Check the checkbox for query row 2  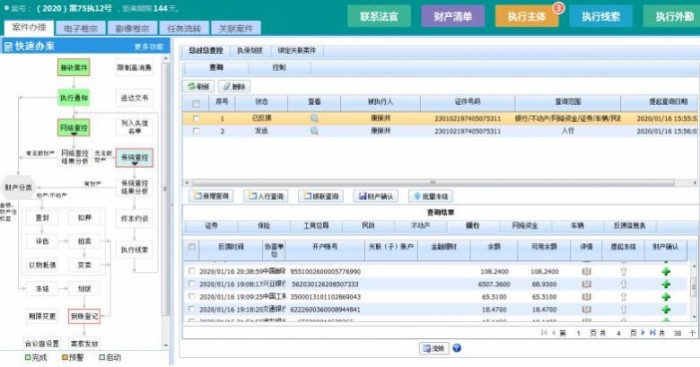[196, 131]
